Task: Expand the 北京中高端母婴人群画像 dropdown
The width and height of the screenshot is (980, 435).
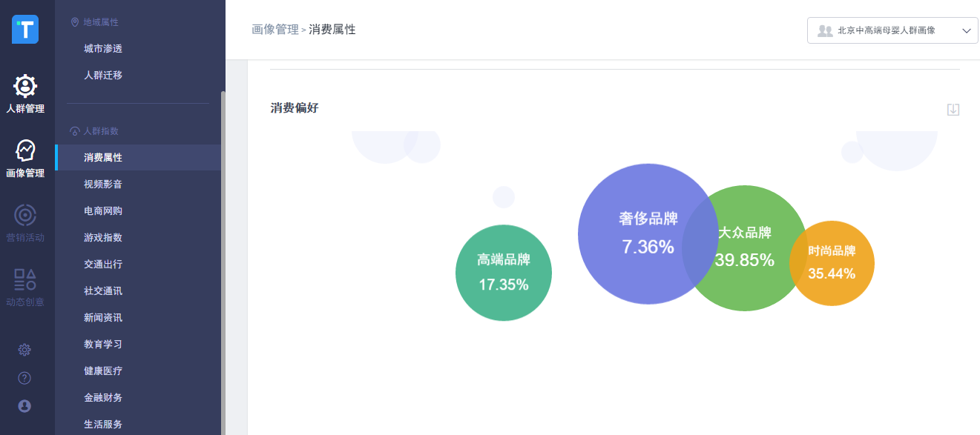Action: [x=892, y=30]
